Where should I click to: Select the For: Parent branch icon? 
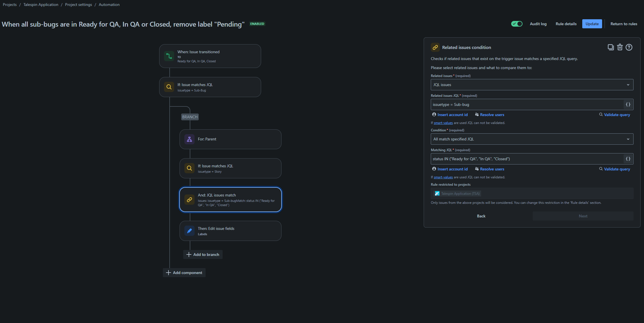pyautogui.click(x=189, y=139)
